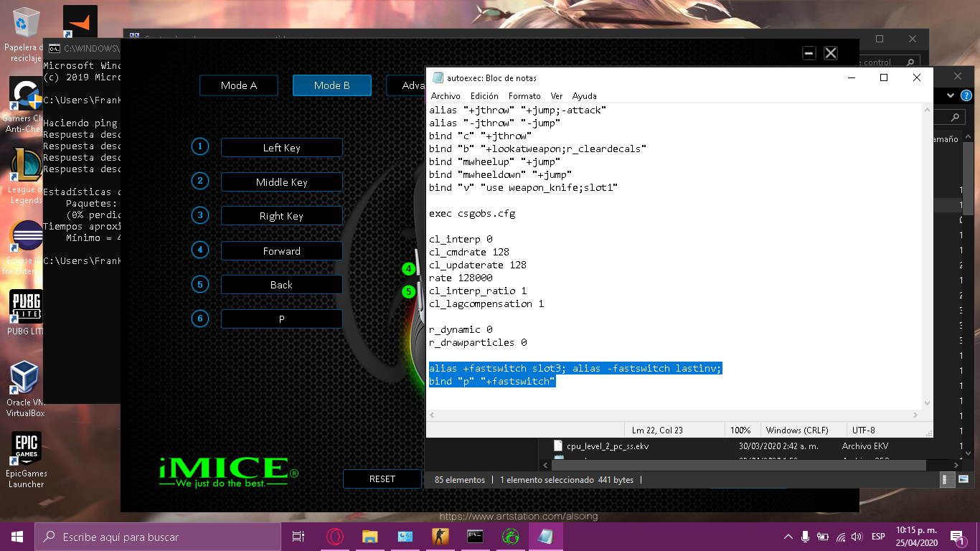
Task: Open the P assignment for button 6
Action: (x=281, y=319)
